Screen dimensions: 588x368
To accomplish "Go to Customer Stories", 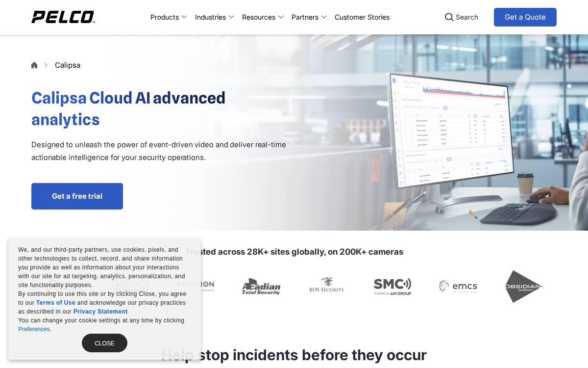I will pos(362,17).
